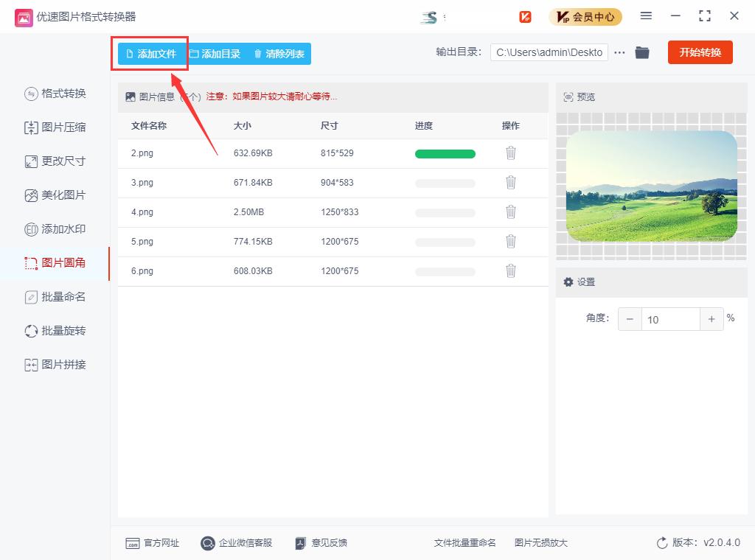Open the 官方网址 official website link
The width and height of the screenshot is (755, 560).
153,543
